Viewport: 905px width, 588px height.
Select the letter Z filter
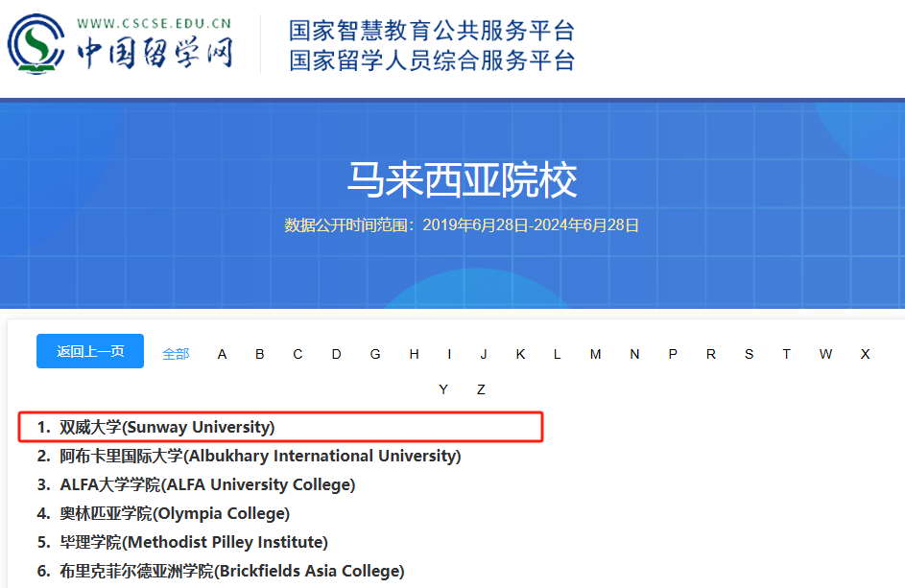(x=481, y=388)
